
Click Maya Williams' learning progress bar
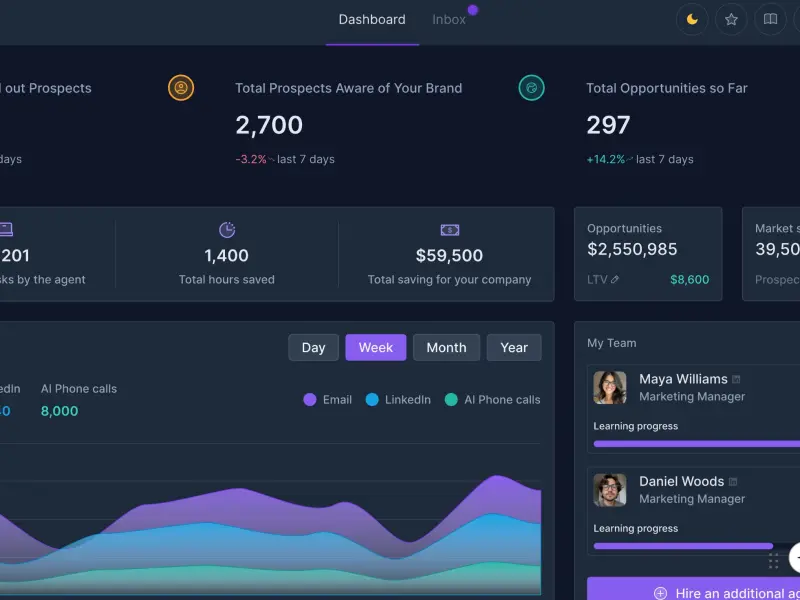point(697,444)
